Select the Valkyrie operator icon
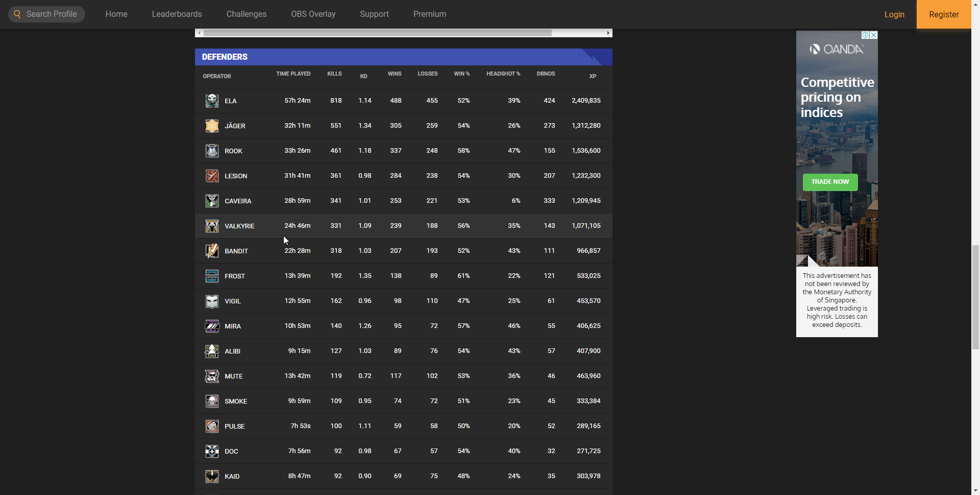Image resolution: width=980 pixels, height=495 pixels. point(212,226)
